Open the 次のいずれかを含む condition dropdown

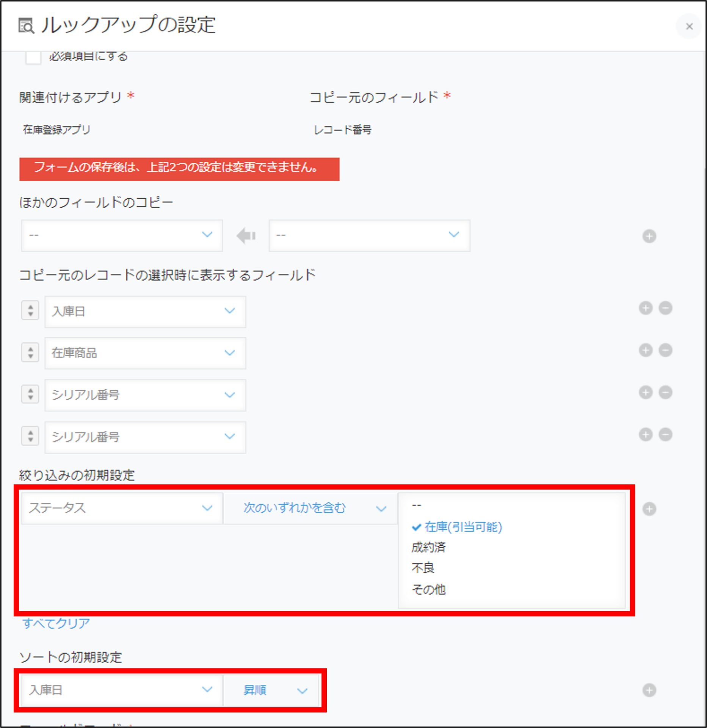tap(310, 508)
